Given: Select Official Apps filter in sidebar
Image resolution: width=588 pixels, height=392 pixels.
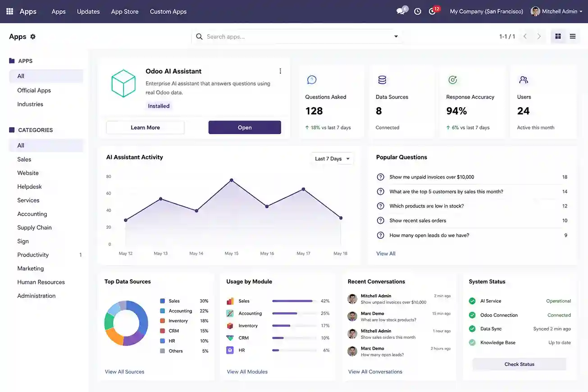Looking at the screenshot, I should [x=46, y=90].
